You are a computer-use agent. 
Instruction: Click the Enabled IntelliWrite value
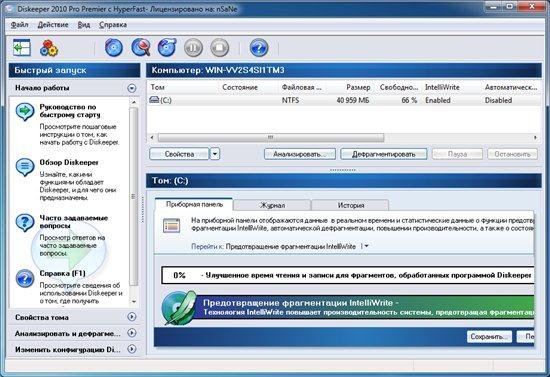pyautogui.click(x=438, y=100)
